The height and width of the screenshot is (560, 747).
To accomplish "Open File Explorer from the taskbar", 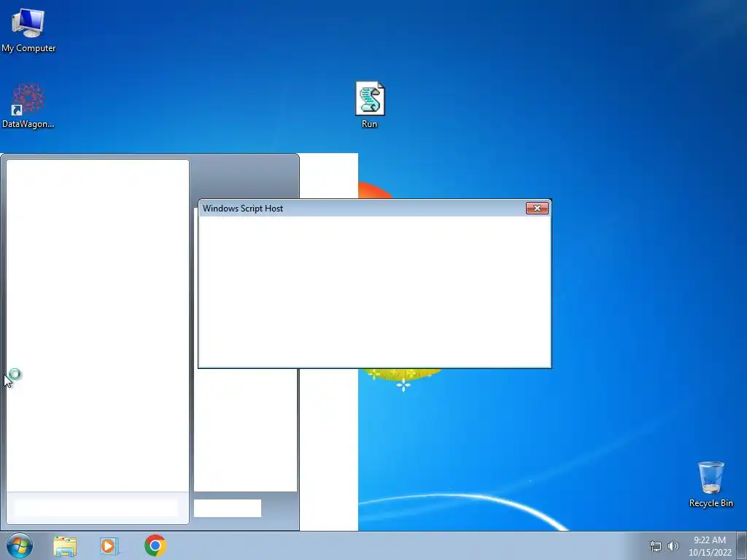I will [x=65, y=546].
